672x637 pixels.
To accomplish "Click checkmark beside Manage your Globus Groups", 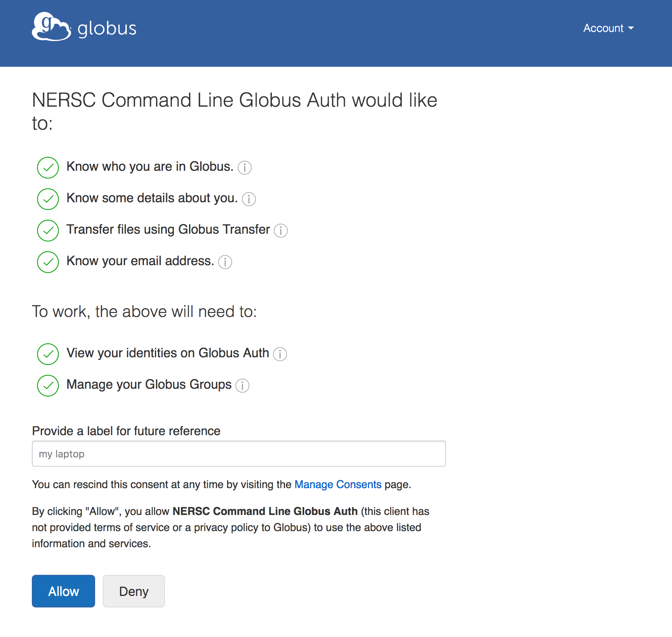I will 48,386.
